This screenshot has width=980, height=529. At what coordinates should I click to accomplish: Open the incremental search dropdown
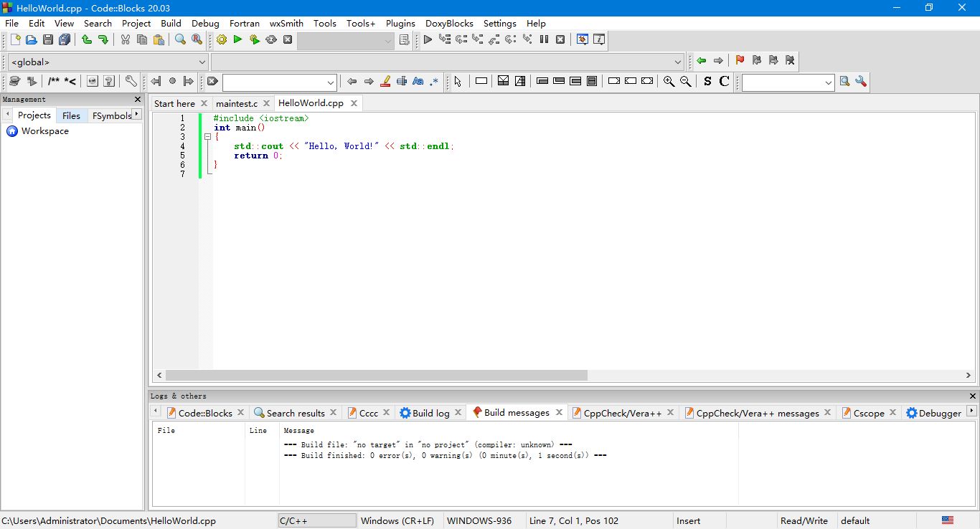331,81
